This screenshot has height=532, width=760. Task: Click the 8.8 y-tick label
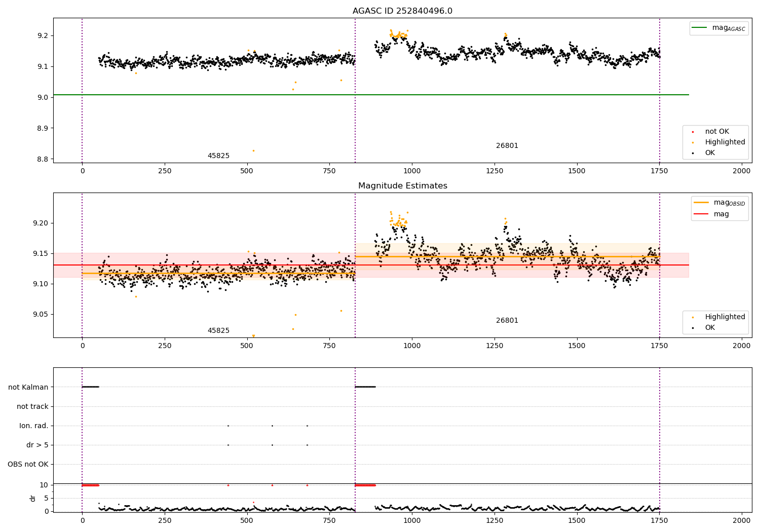43,160
